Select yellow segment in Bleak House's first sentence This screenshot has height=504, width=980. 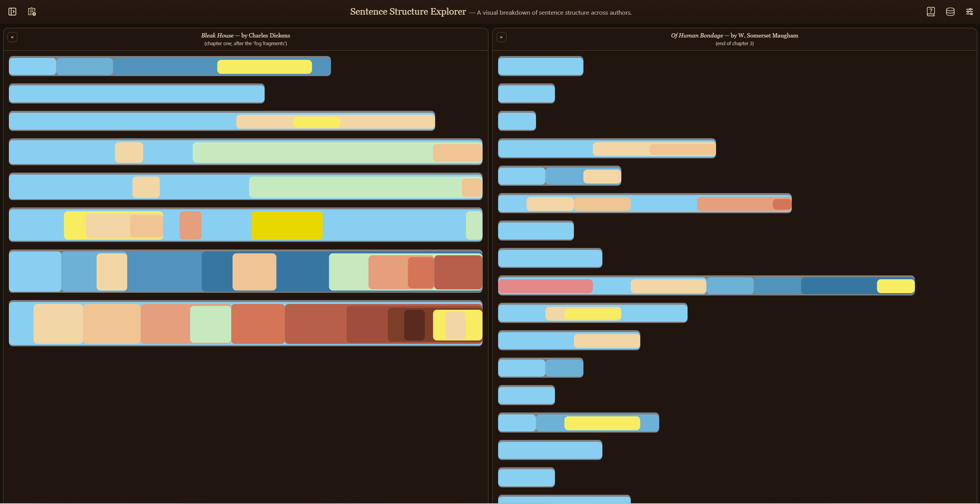tap(264, 67)
